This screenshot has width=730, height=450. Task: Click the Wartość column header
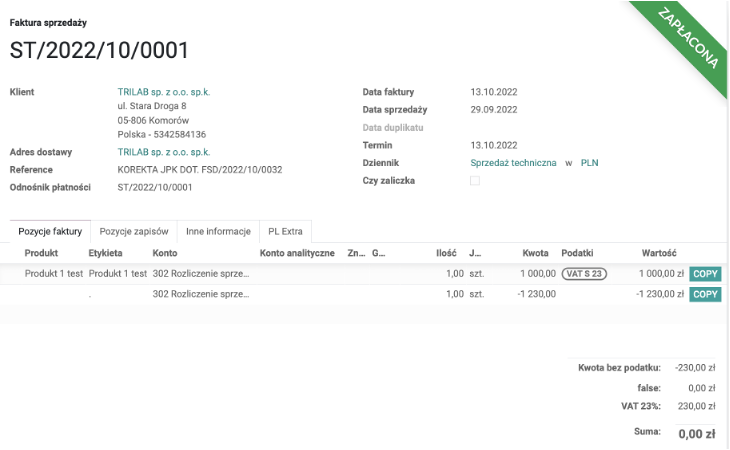[659, 254]
